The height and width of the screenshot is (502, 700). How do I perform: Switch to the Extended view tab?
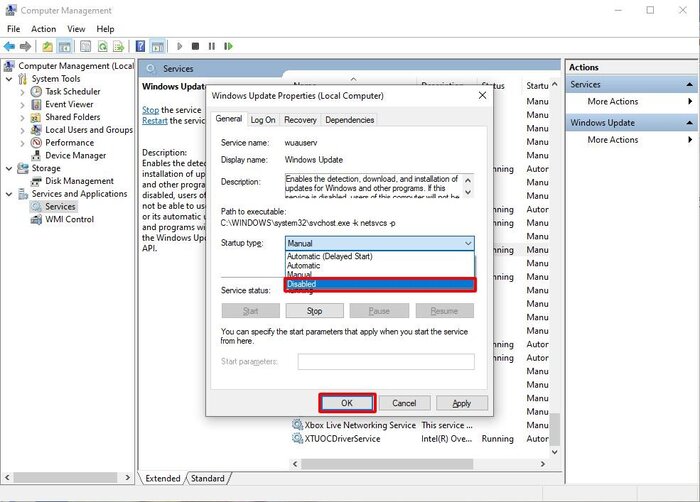162,478
